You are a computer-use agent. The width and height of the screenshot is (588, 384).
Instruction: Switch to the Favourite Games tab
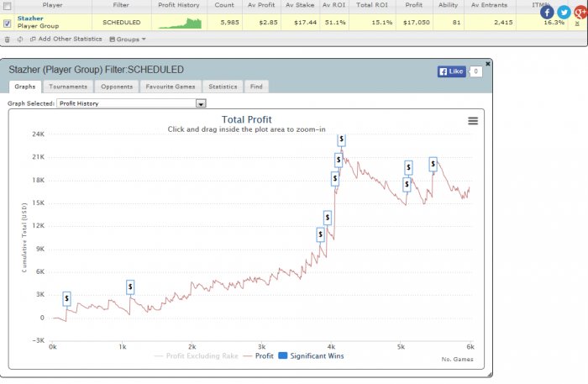[171, 87]
